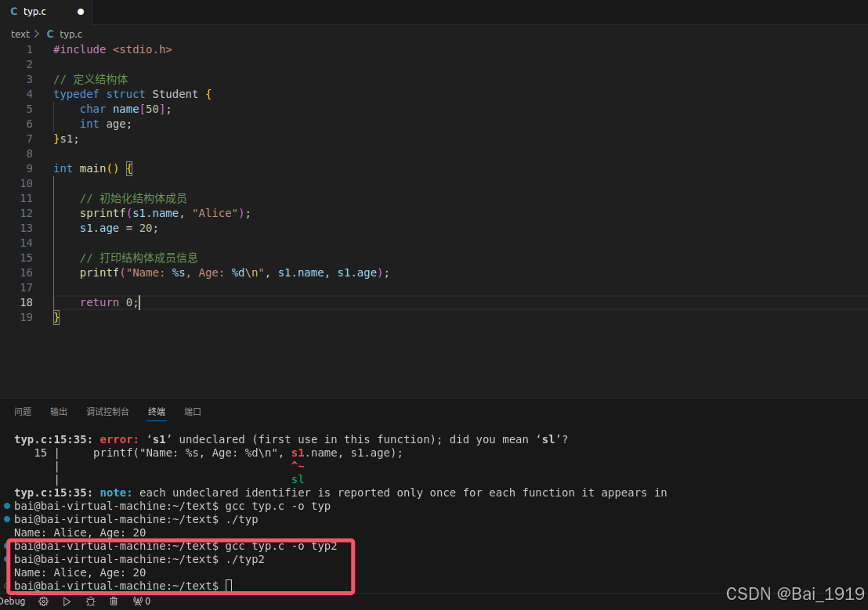Select the 终端 panel tab
Image resolution: width=868 pixels, height=610 pixels.
(156, 411)
